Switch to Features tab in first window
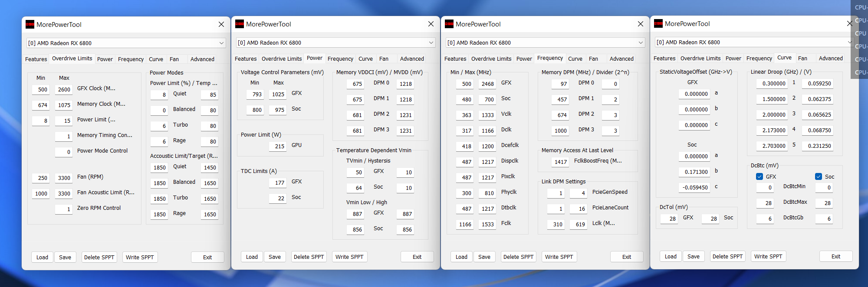 pos(36,59)
